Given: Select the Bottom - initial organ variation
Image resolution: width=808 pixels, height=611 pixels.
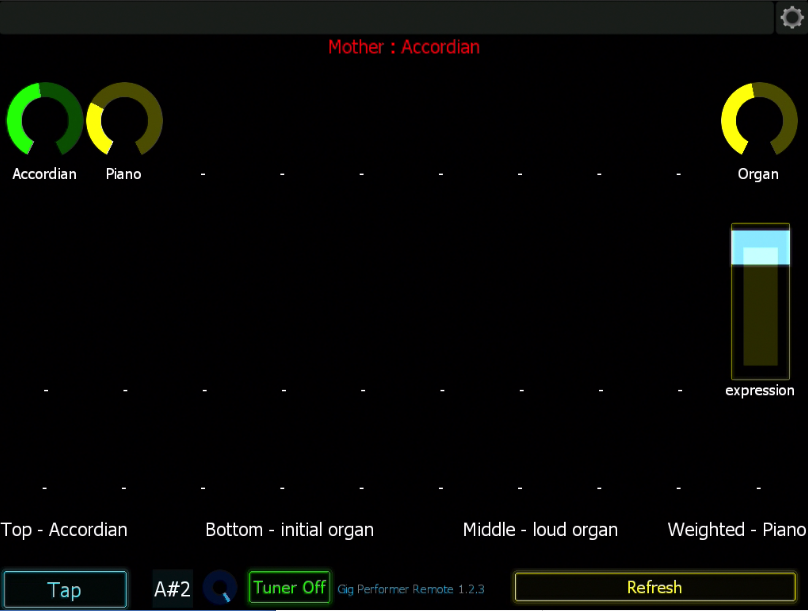Looking at the screenshot, I should point(290,530).
